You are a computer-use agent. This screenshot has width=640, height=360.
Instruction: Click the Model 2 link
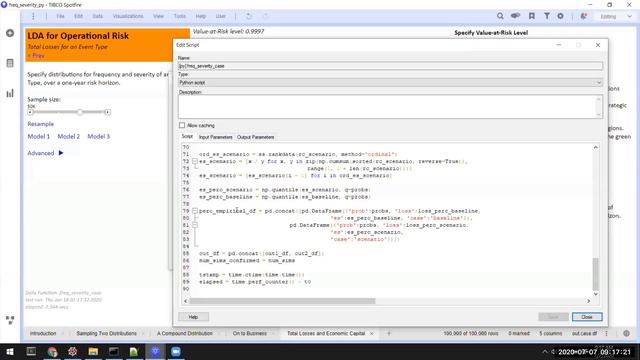[x=69, y=136]
